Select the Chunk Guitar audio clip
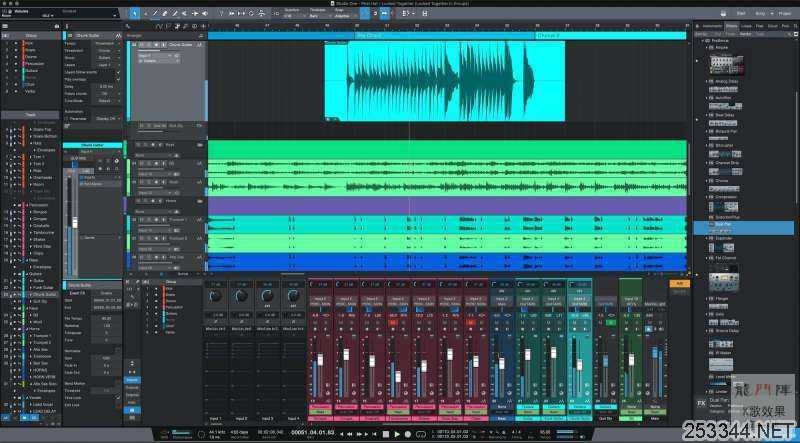800x443 pixels. [x=444, y=81]
